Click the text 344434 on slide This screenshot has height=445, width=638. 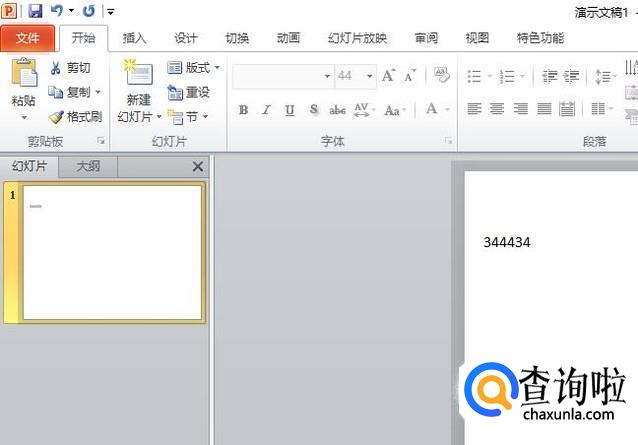coord(507,242)
